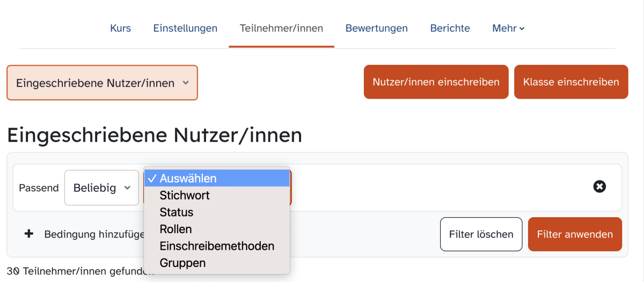Pick Status in the filter list

tap(217, 212)
